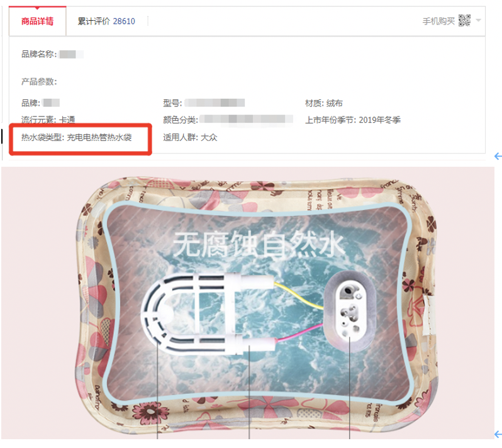Click the 流行元素: 卡通 text
Image resolution: width=502 pixels, height=448 pixels.
48,120
